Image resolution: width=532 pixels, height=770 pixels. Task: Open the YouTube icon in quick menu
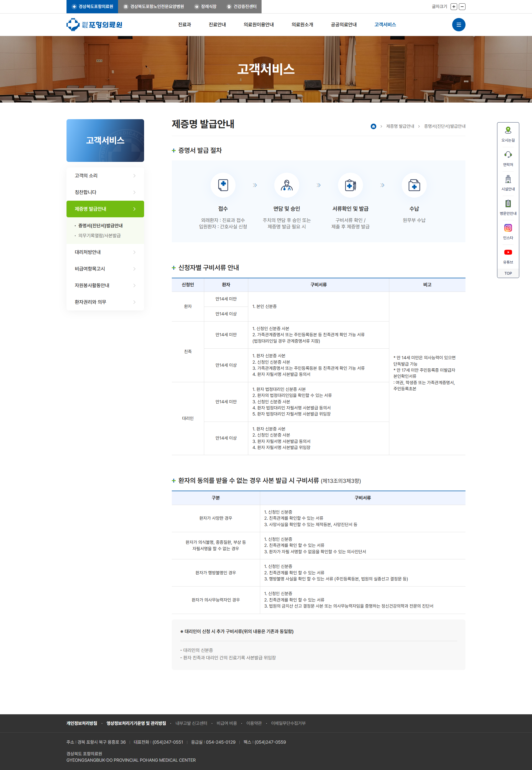[508, 252]
